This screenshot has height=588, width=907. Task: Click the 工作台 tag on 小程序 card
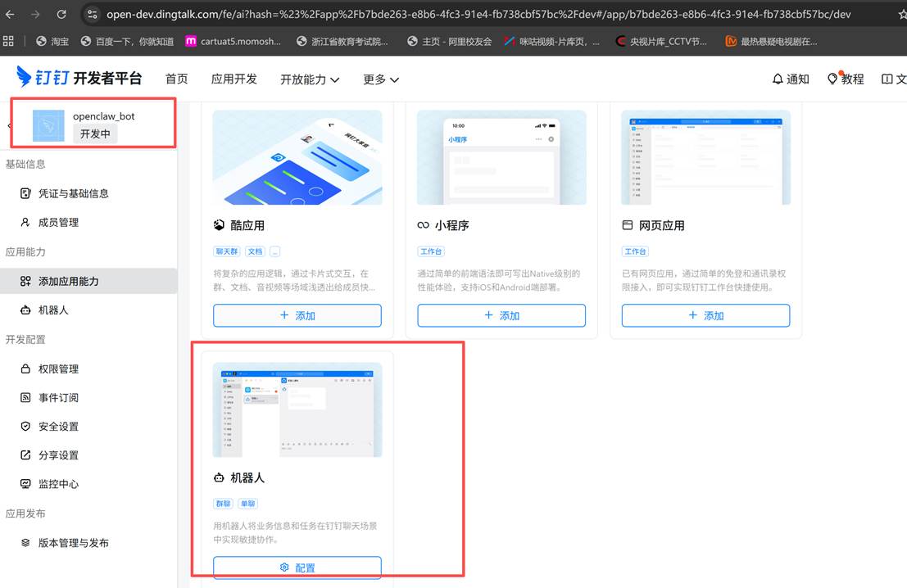431,251
